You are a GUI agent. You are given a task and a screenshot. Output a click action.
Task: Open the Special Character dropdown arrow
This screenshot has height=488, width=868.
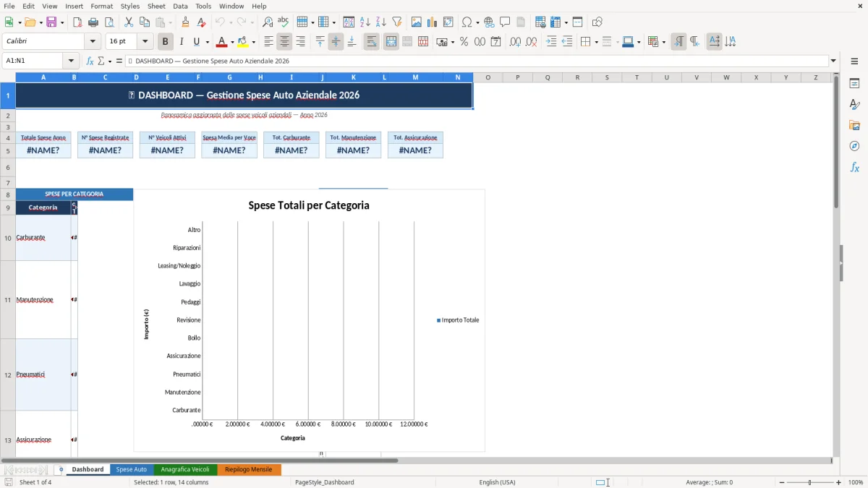click(x=478, y=22)
